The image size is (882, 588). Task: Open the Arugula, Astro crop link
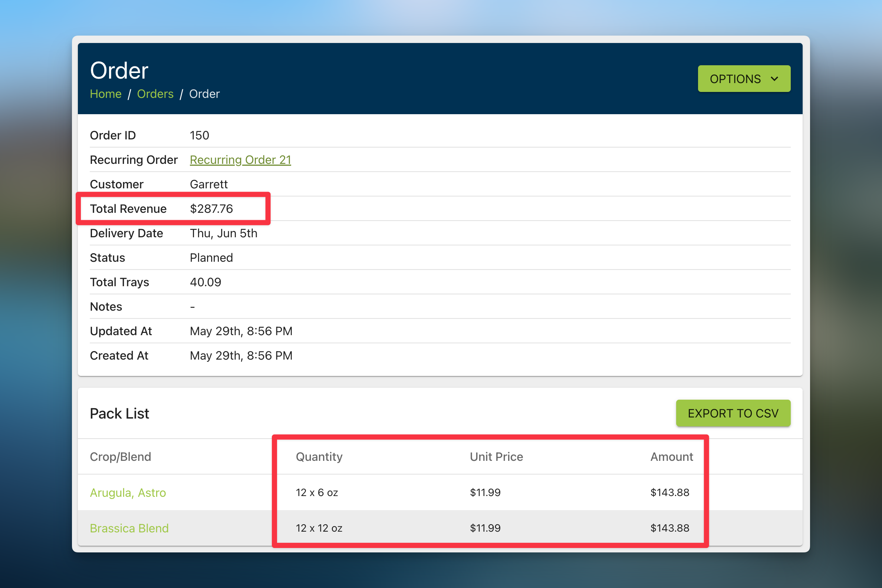pos(128,492)
